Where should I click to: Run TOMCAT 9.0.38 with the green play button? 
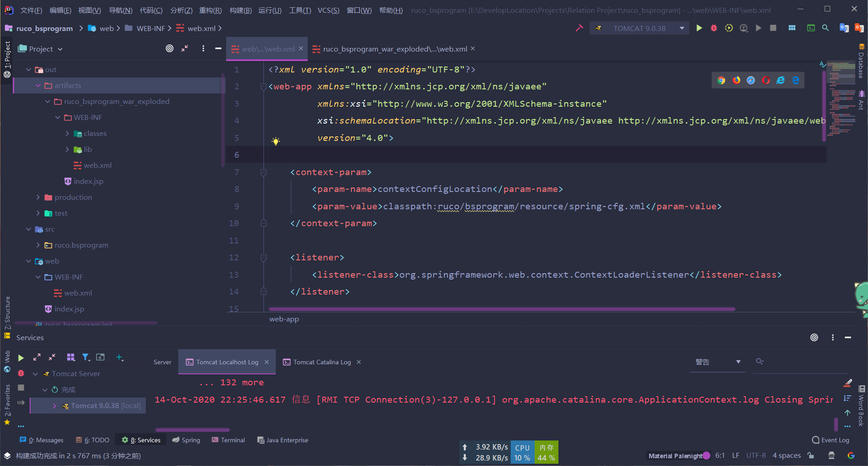click(x=699, y=28)
